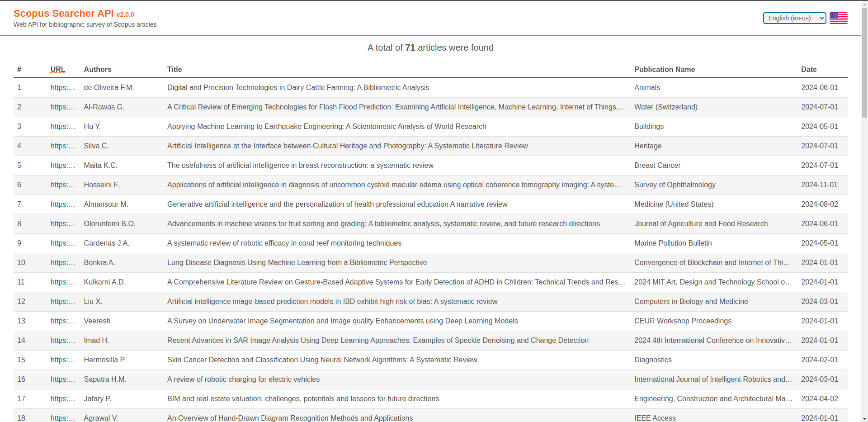Click the Date column header
This screenshot has width=868, height=422.
[809, 69]
